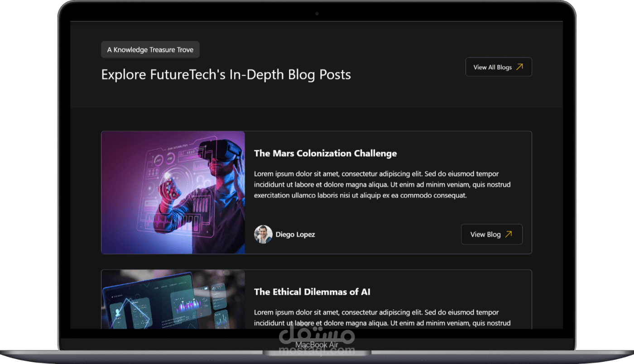The width and height of the screenshot is (634, 364).
Task: Click the Lorem ipsum paragraph under Mars Colonization
Action: 382,185
